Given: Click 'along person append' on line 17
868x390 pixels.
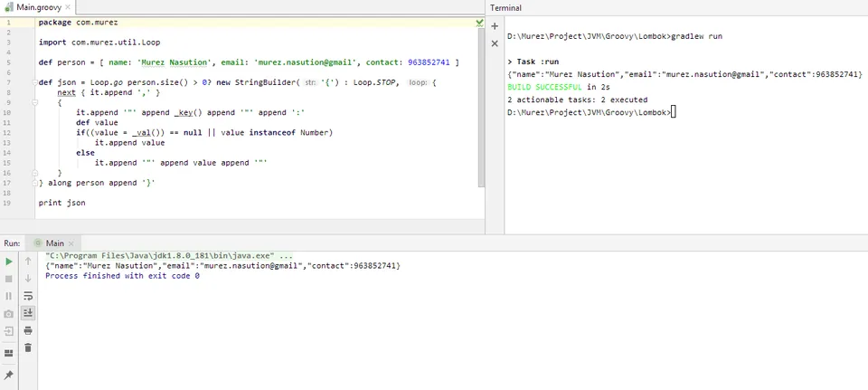Looking at the screenshot, I should [x=93, y=182].
